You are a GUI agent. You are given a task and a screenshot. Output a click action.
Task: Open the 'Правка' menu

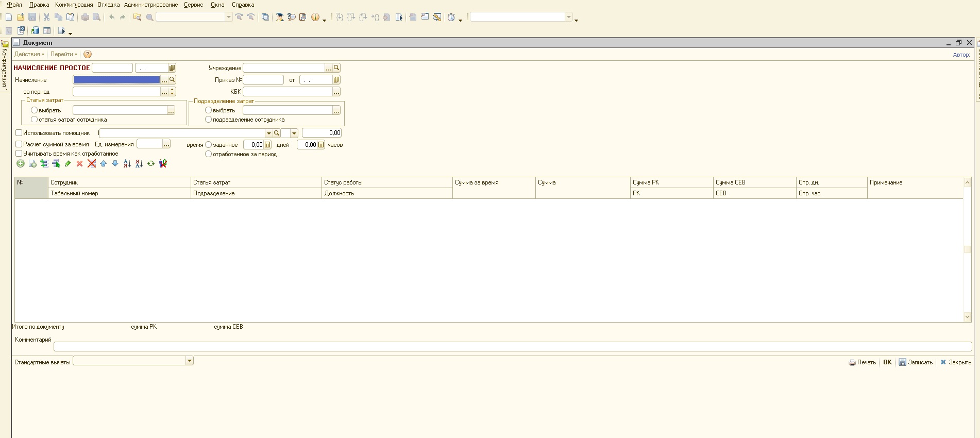point(39,5)
